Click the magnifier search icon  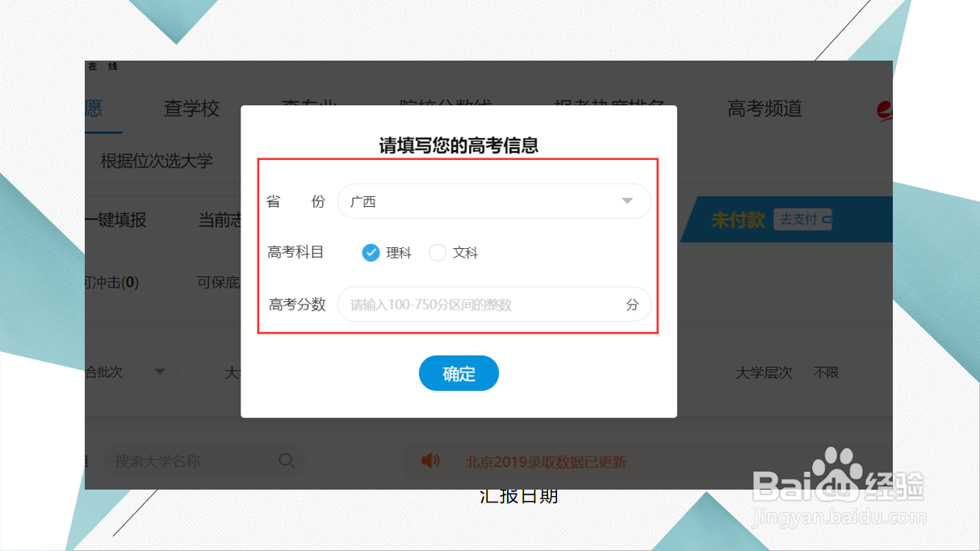coord(287,460)
